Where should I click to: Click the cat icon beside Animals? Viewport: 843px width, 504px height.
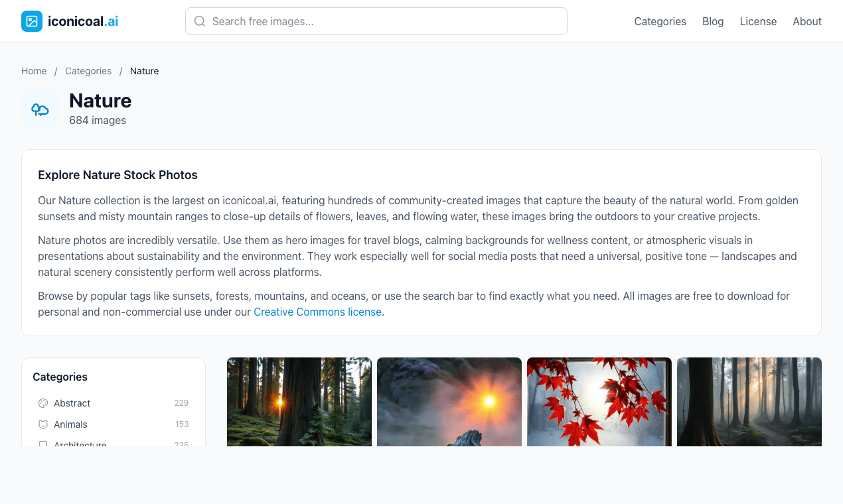tap(42, 424)
